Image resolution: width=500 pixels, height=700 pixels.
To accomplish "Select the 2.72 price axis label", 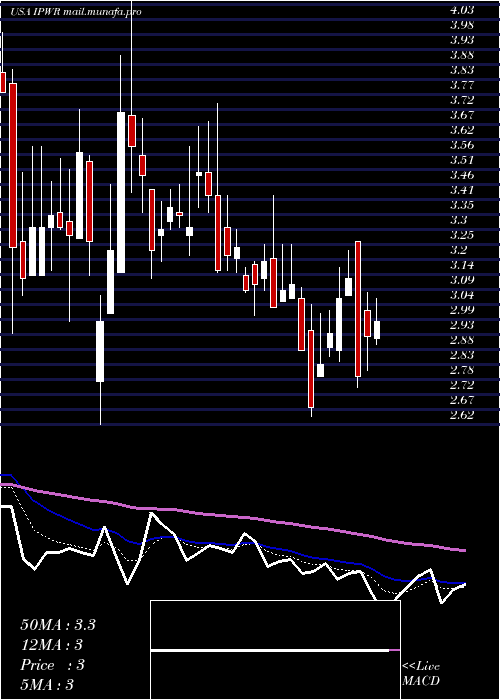I will 462,384.
